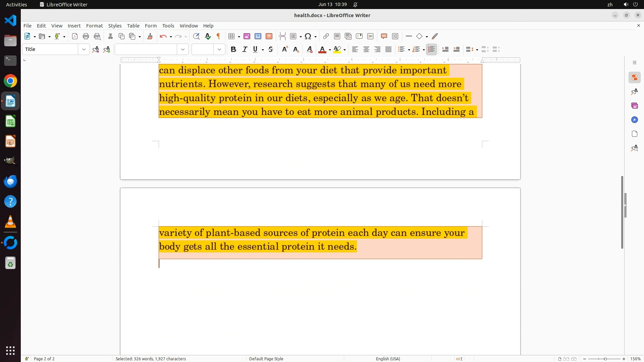Toggle Formatting Marks pilcrow
Screen dimensions: 644x362
[x=218, y=37]
